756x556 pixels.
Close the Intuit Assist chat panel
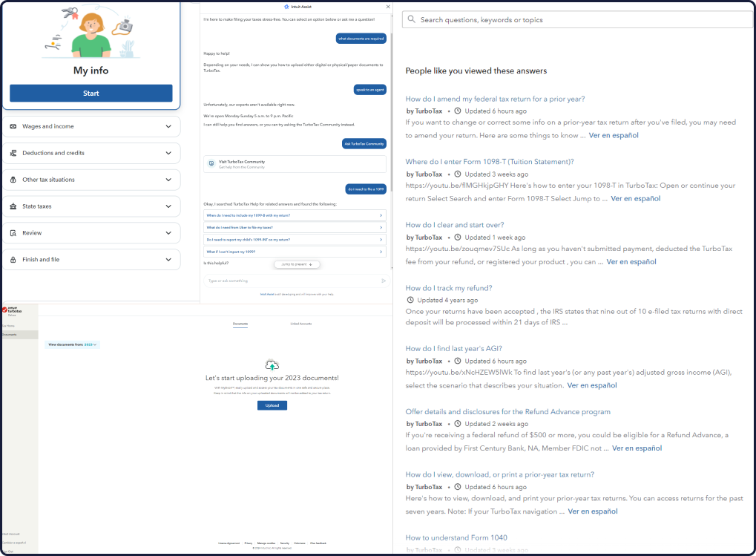pyautogui.click(x=388, y=7)
